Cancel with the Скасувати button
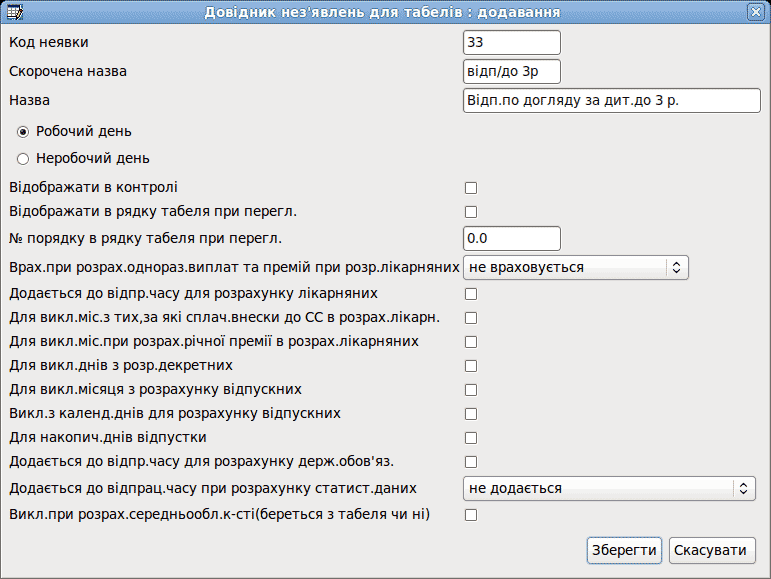The width and height of the screenshot is (771, 579). click(x=712, y=550)
